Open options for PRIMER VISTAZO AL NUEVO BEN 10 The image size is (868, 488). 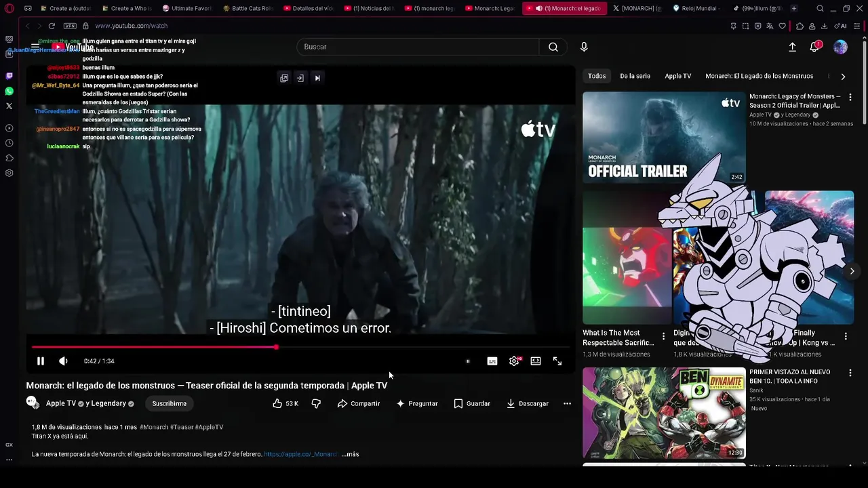coord(850,373)
